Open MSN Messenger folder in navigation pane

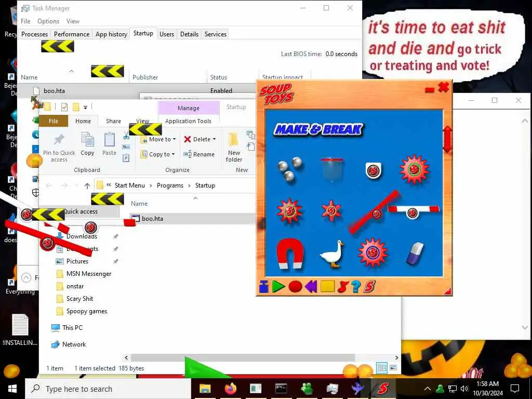(x=89, y=274)
